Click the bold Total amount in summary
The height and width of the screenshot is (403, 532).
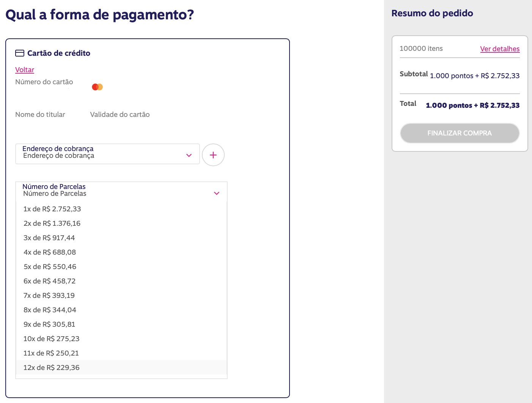[x=472, y=105]
